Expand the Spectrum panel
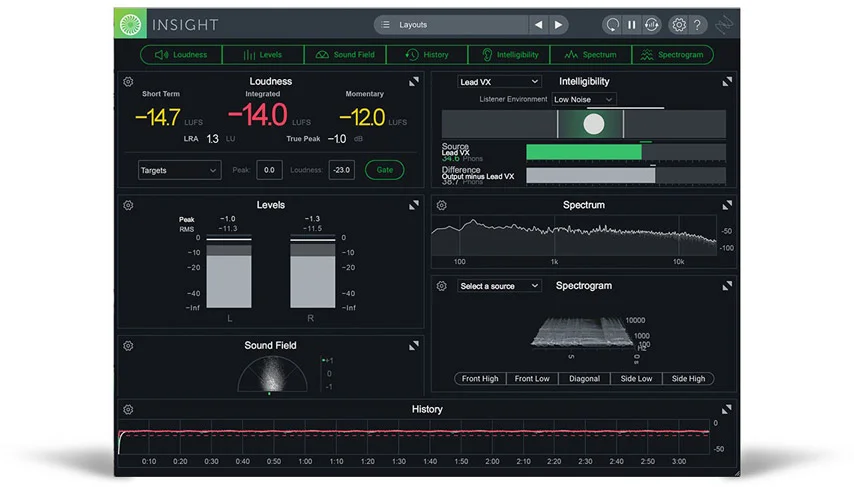This screenshot has width=854, height=487. (x=727, y=205)
